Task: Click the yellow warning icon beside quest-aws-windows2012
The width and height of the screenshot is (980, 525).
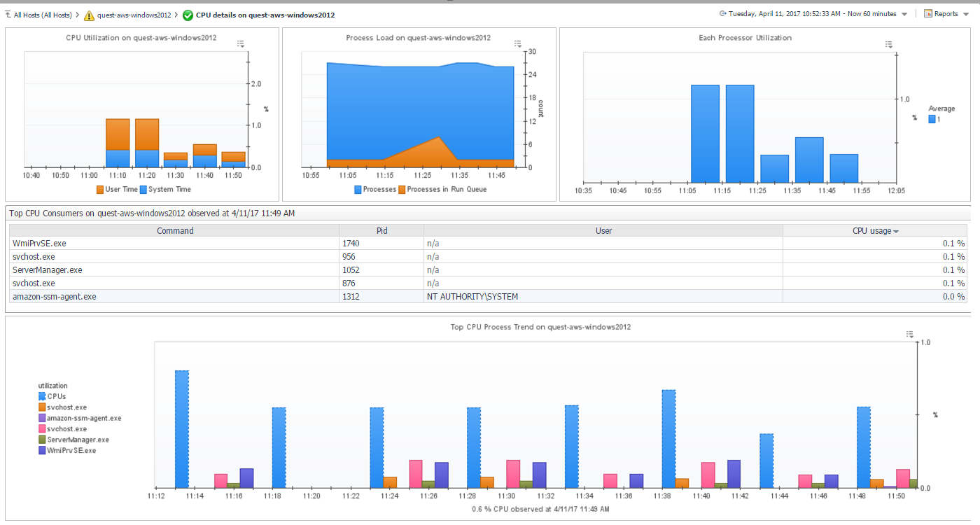Action: click(x=89, y=15)
